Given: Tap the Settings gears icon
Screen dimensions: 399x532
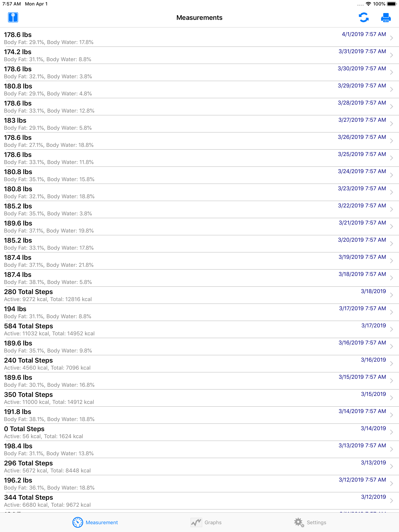Looking at the screenshot, I should (299, 522).
